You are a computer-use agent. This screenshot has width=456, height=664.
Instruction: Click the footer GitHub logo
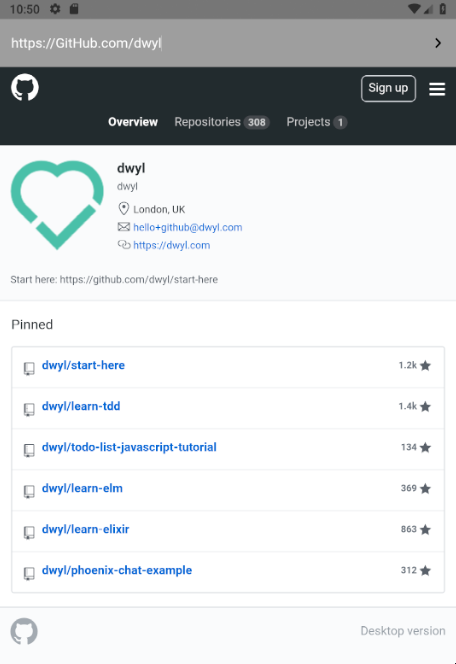coord(24,631)
